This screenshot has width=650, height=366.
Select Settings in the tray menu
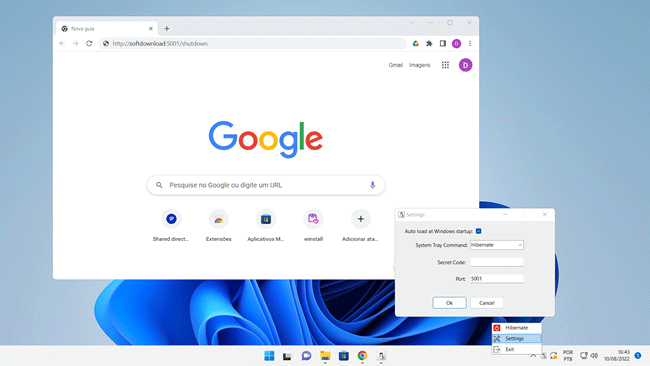point(517,339)
